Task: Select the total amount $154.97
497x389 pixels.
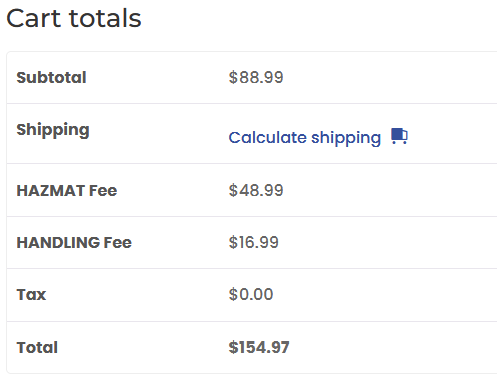Action: click(x=259, y=347)
